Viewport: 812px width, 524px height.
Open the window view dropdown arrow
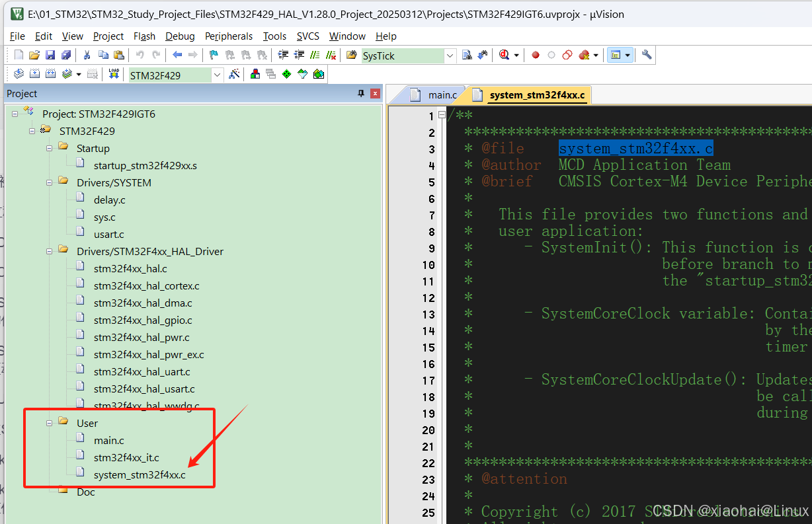pyautogui.click(x=628, y=56)
